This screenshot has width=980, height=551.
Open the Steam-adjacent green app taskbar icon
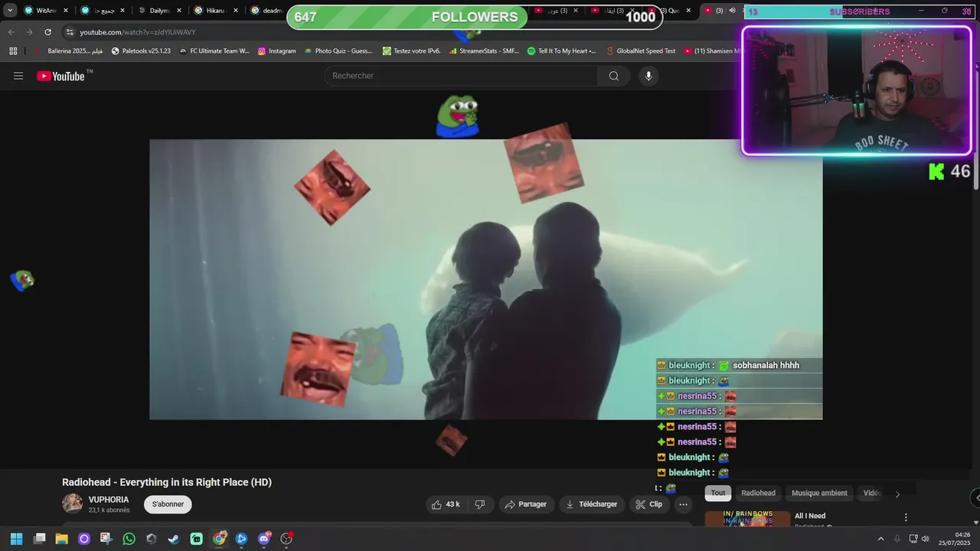coord(196,539)
